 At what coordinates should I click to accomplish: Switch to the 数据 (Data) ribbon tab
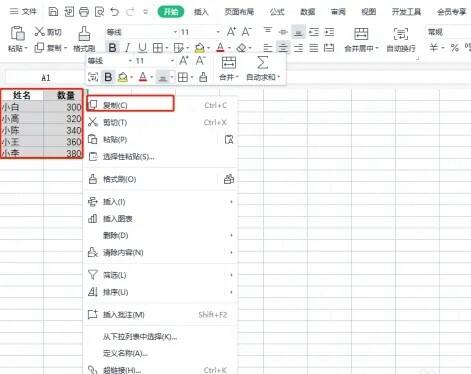(308, 12)
